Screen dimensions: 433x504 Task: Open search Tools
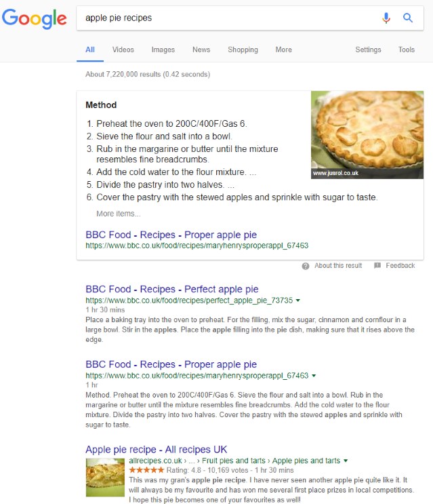point(407,50)
